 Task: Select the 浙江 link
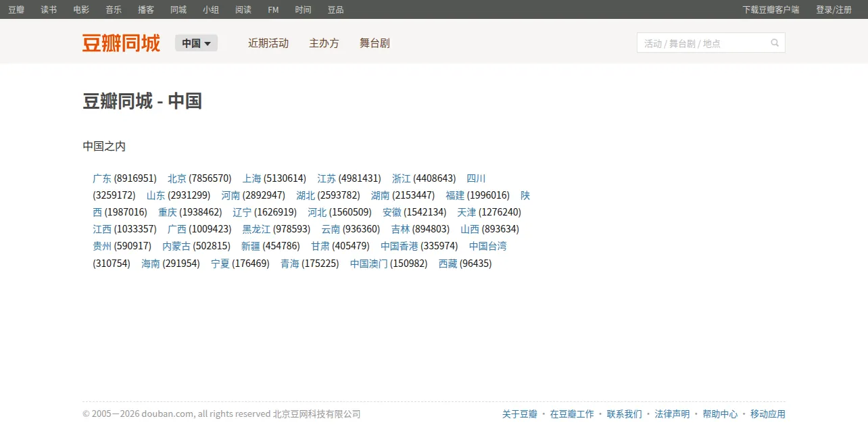click(x=402, y=178)
